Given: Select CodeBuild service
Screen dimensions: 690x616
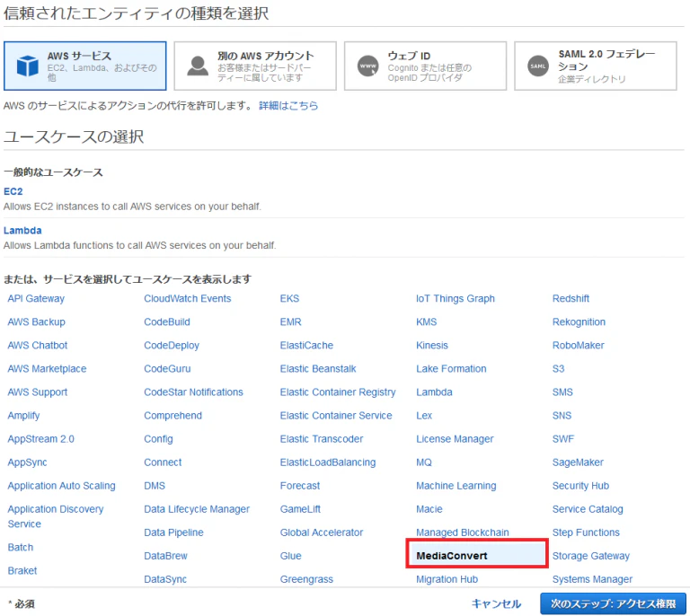Looking at the screenshot, I should click(167, 321).
